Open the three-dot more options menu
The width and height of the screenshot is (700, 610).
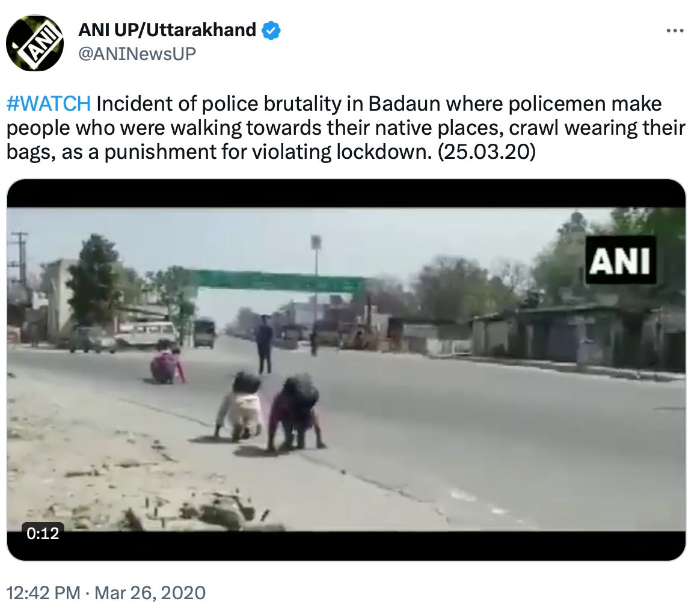[x=675, y=31]
